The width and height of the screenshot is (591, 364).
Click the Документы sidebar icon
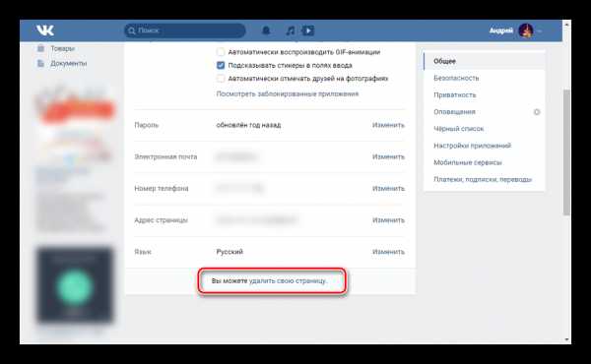(x=40, y=63)
